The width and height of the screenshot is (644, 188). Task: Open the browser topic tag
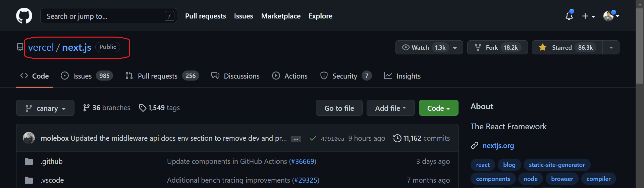562,179
